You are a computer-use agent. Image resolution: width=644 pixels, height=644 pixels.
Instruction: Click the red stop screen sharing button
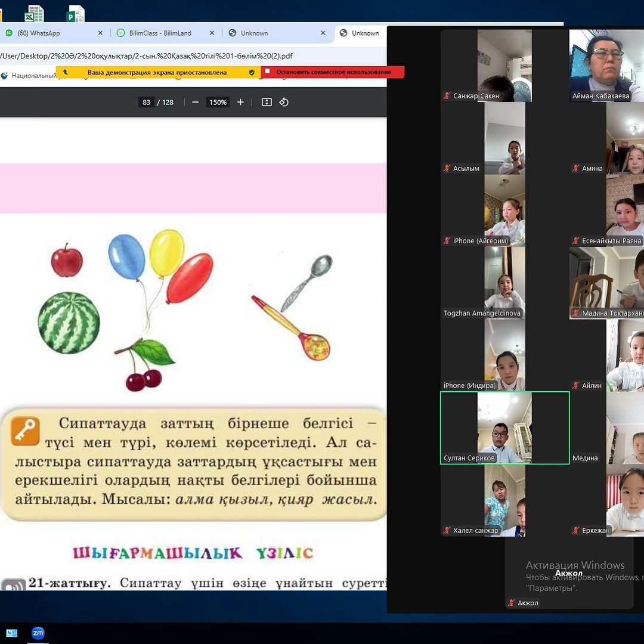[x=333, y=72]
